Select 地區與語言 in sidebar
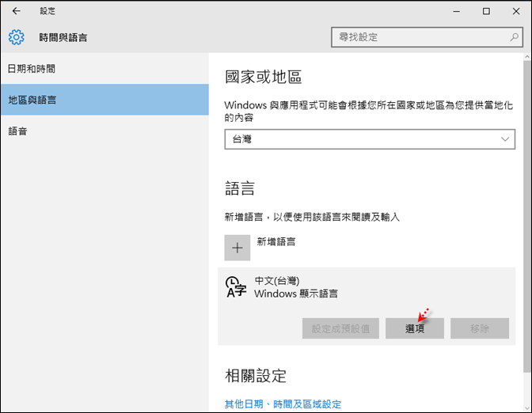Screen dimensions: 532x413 (x=104, y=100)
